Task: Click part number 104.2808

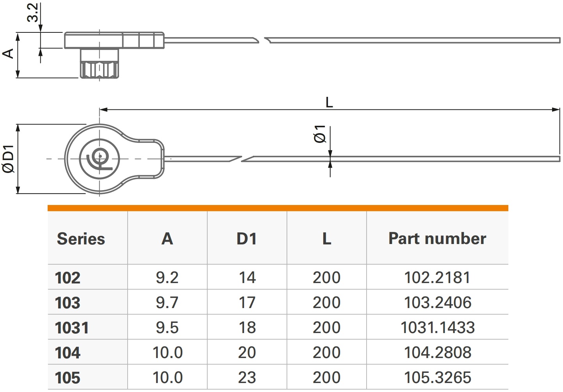Action: 437,353
